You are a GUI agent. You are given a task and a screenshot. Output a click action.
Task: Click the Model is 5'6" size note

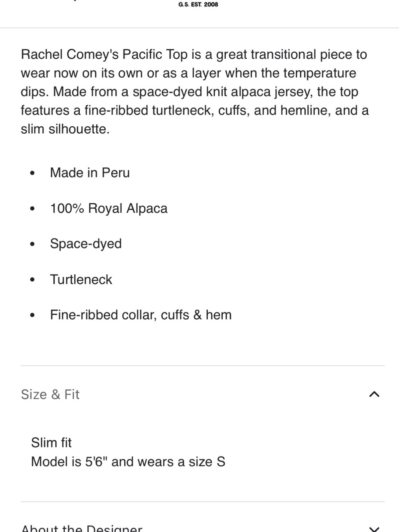tap(128, 462)
